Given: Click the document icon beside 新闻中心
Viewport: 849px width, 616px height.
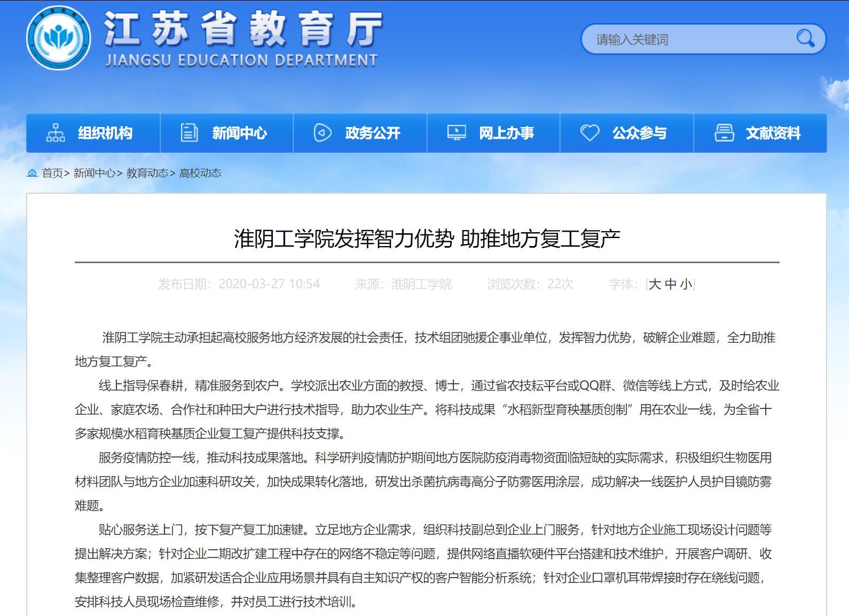Looking at the screenshot, I should [x=189, y=133].
